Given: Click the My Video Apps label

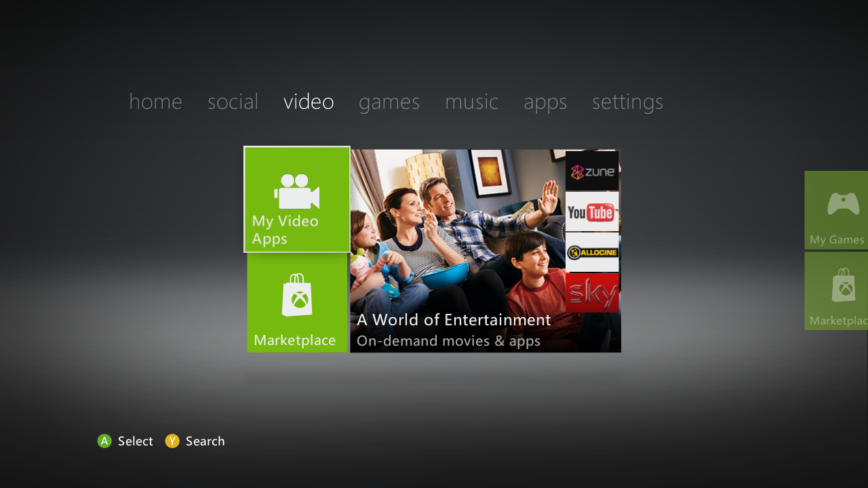Looking at the screenshot, I should pyautogui.click(x=285, y=230).
